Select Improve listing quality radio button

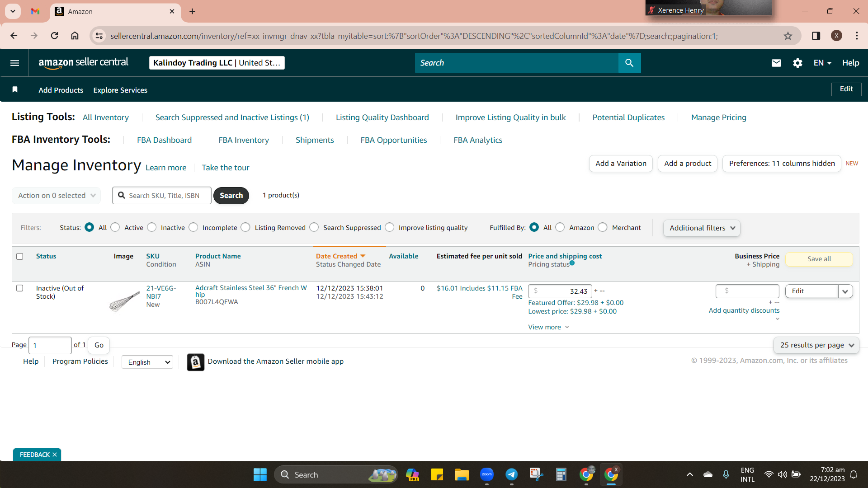[390, 227]
